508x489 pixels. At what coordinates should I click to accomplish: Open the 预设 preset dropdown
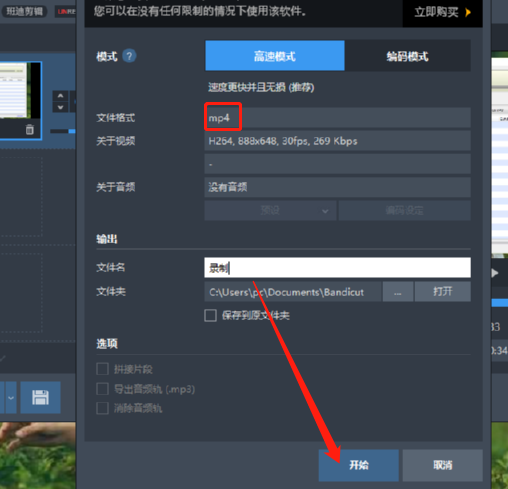[270, 210]
